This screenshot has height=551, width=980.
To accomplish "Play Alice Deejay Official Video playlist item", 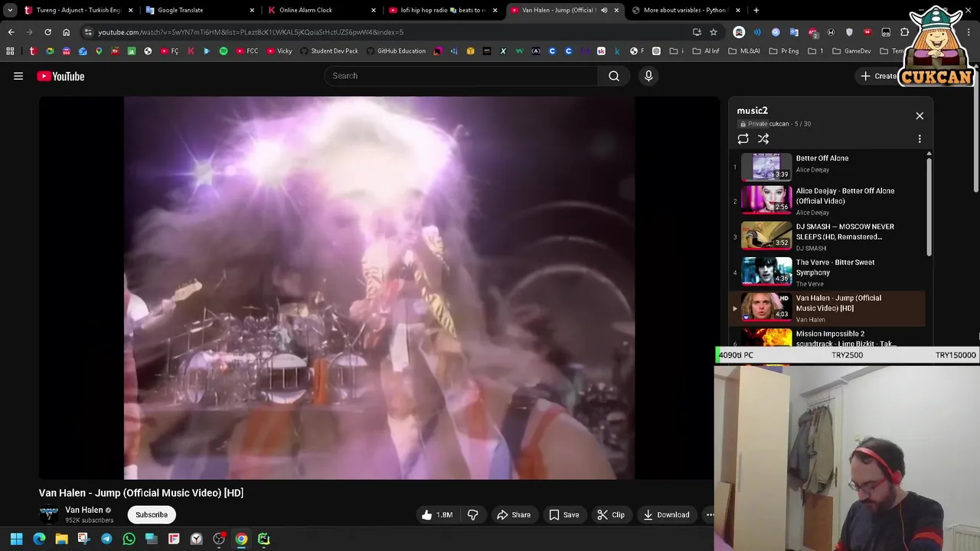I will click(828, 201).
